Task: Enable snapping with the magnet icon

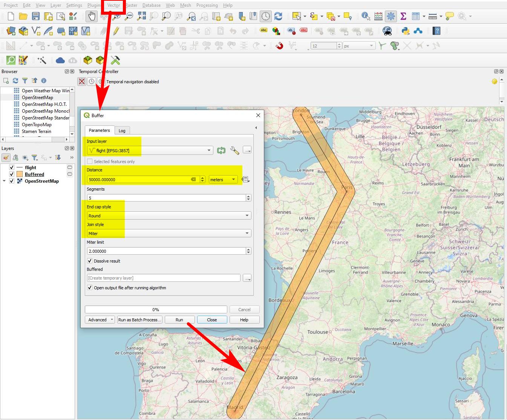Action: (279, 46)
